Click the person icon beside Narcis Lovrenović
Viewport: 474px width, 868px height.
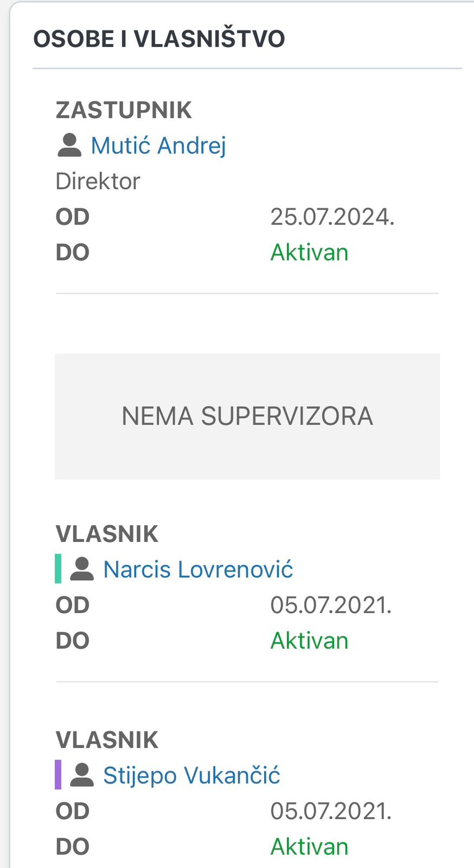coord(81,569)
